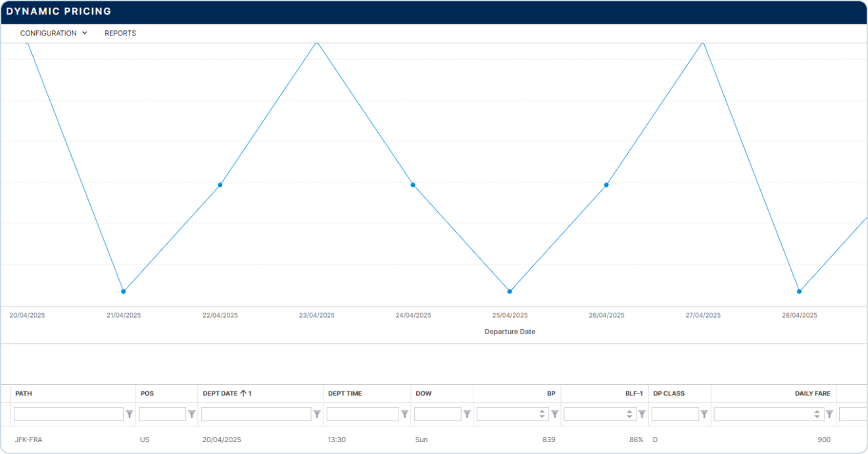Click the POS column filter icon
Viewport: 868px width, 454px height.
click(192, 415)
